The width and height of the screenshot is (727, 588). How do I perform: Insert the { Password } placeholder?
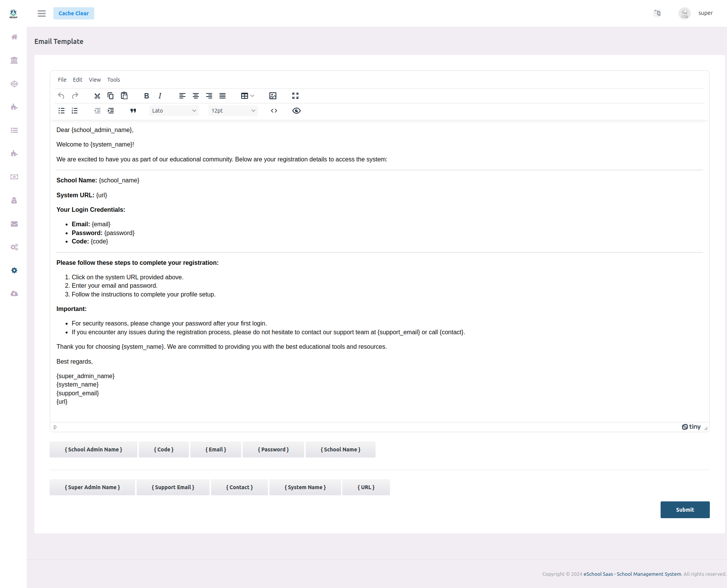tap(273, 449)
